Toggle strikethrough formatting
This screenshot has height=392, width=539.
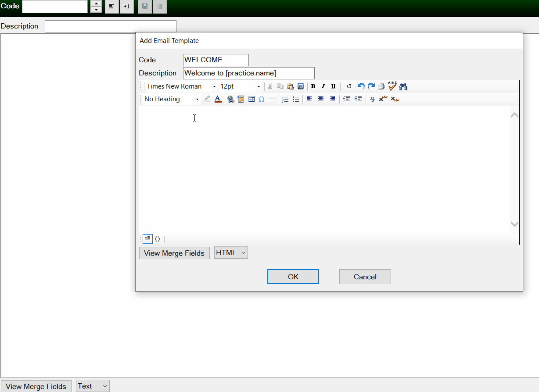point(372,99)
